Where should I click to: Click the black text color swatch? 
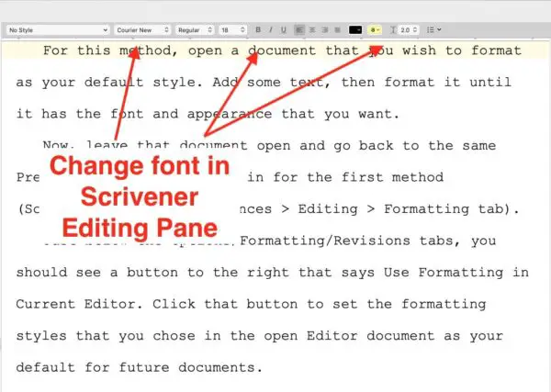pos(354,30)
